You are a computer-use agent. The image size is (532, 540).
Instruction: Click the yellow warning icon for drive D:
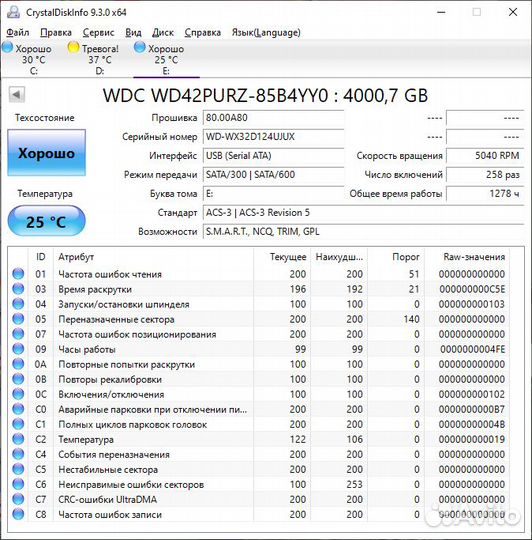73,47
